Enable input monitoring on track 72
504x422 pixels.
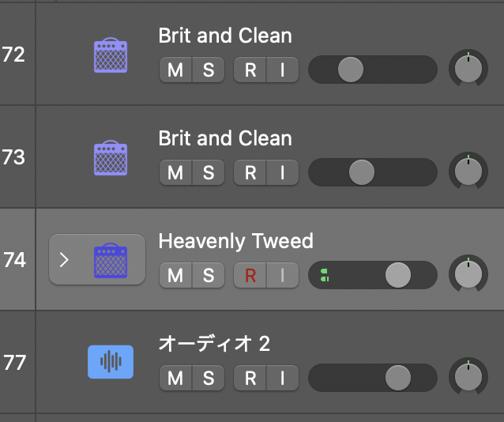coord(282,70)
